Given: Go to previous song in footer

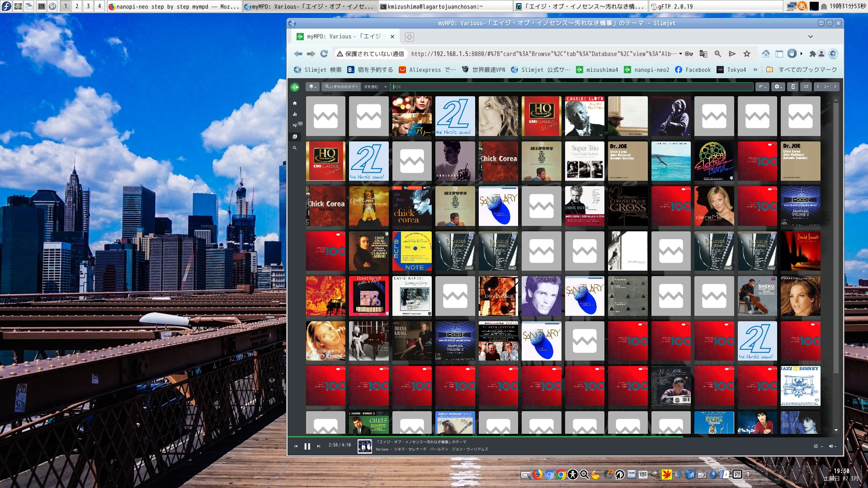Looking at the screenshot, I should pyautogui.click(x=296, y=446).
